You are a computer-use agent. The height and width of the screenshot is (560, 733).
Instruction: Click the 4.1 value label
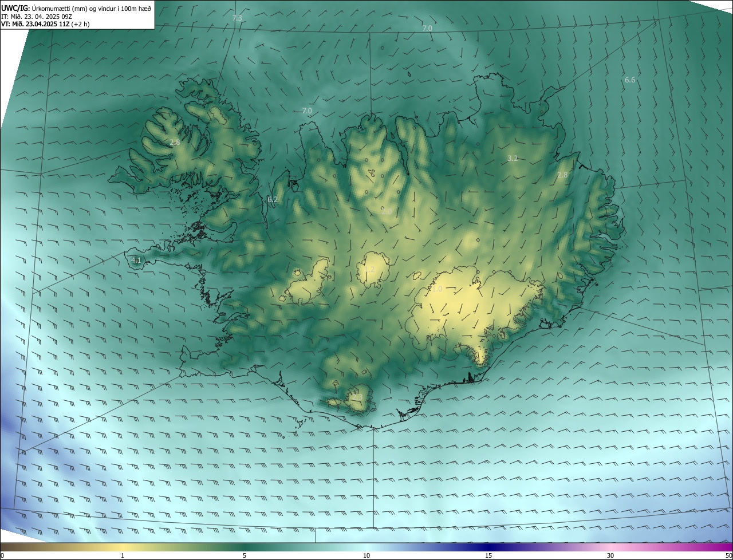pyautogui.click(x=136, y=261)
